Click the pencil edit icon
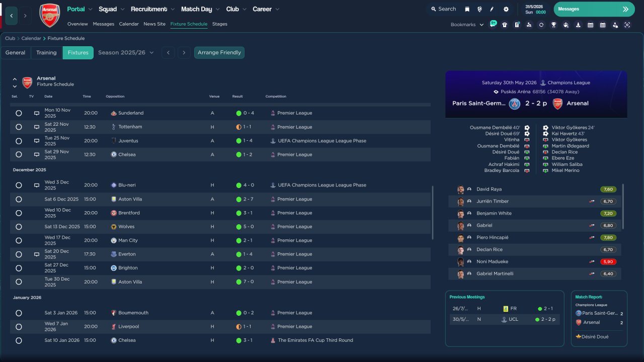644x362 pixels. click(492, 9)
